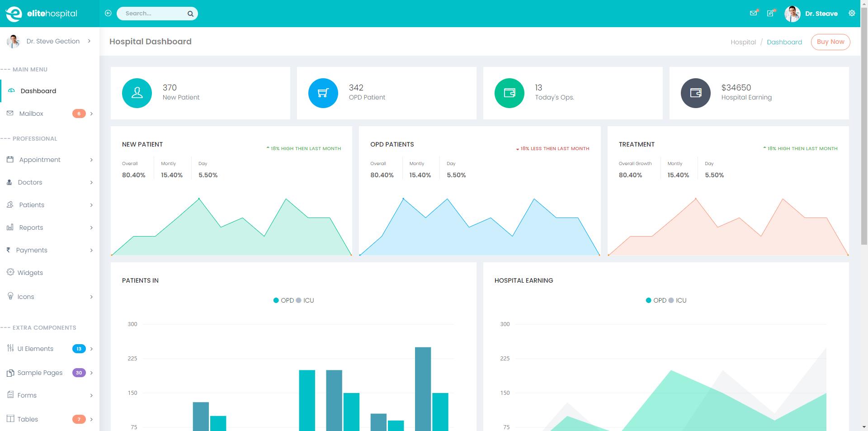
Task: Click the Hospital Earning wallet circle icon
Action: 696,93
